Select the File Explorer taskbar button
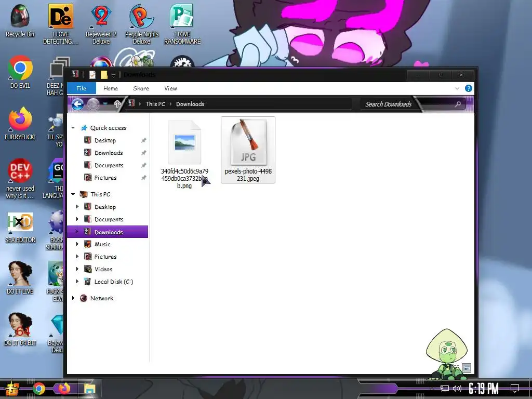532x399 pixels. click(x=89, y=389)
